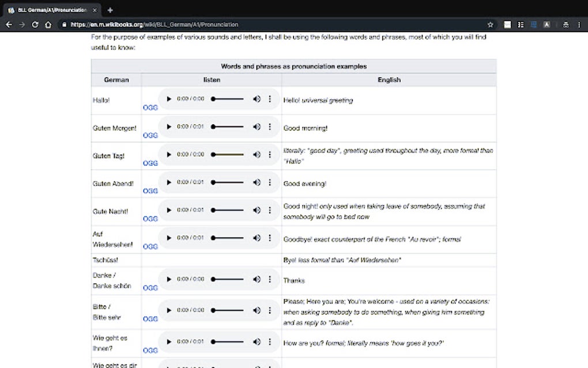Click the reload page icon
Viewport: 588px width, 368px height.
point(36,24)
